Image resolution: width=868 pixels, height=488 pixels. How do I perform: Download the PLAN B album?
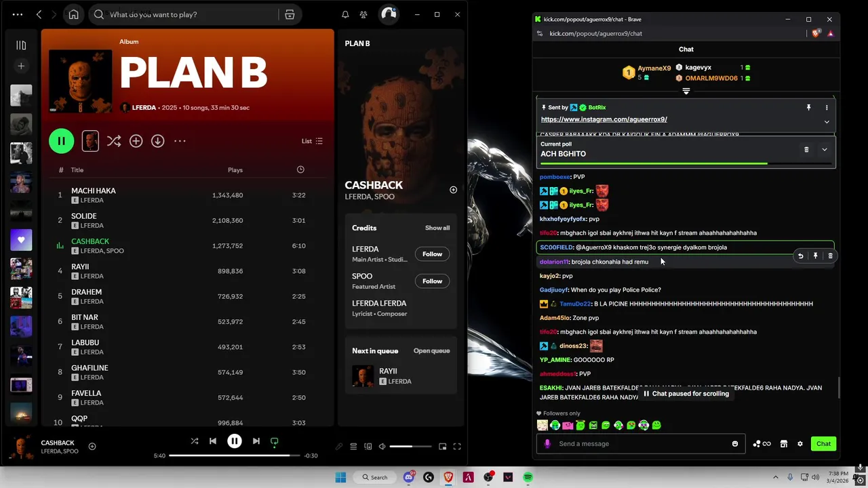(157, 141)
